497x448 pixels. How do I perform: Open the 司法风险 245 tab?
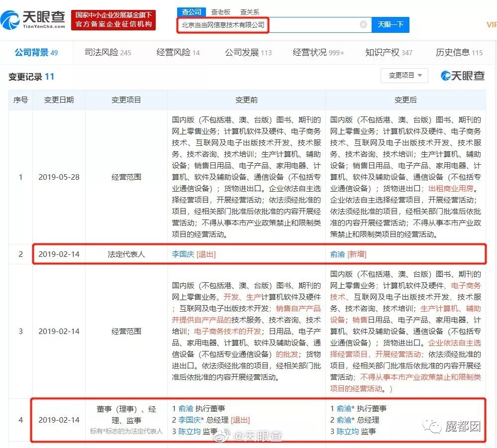pyautogui.click(x=108, y=52)
